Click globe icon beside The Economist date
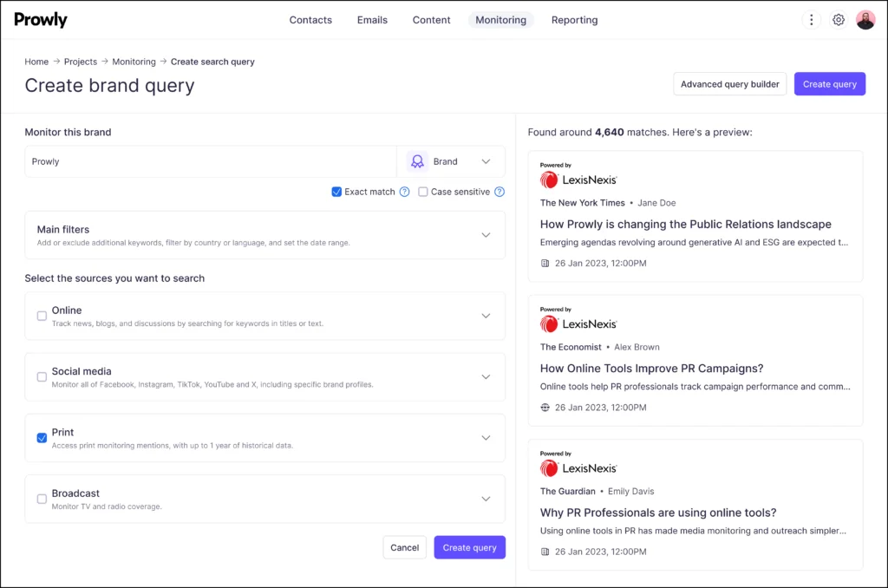The width and height of the screenshot is (888, 588). click(x=545, y=408)
